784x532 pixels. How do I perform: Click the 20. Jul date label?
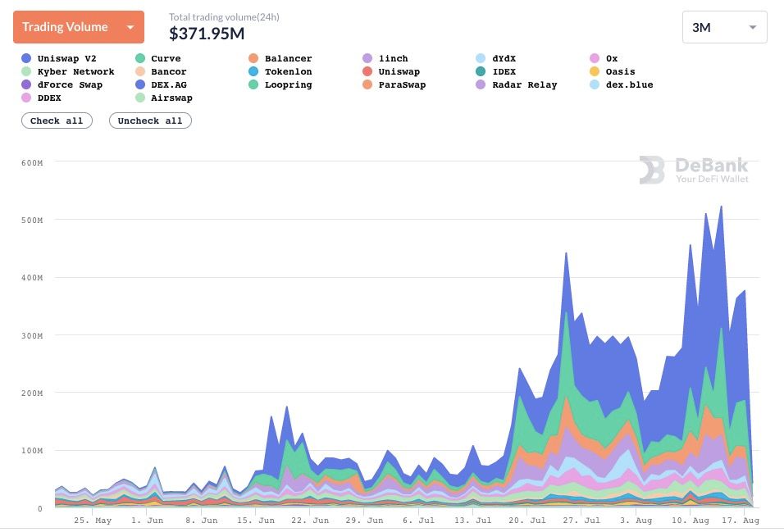[x=527, y=520]
